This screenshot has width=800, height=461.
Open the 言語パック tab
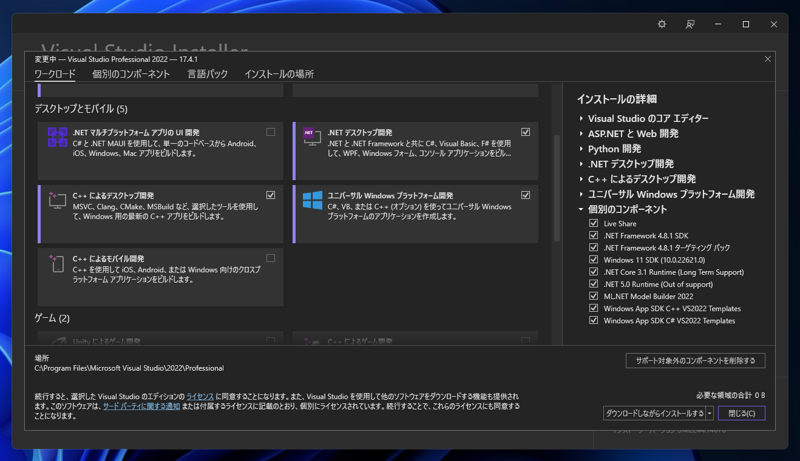pos(208,74)
